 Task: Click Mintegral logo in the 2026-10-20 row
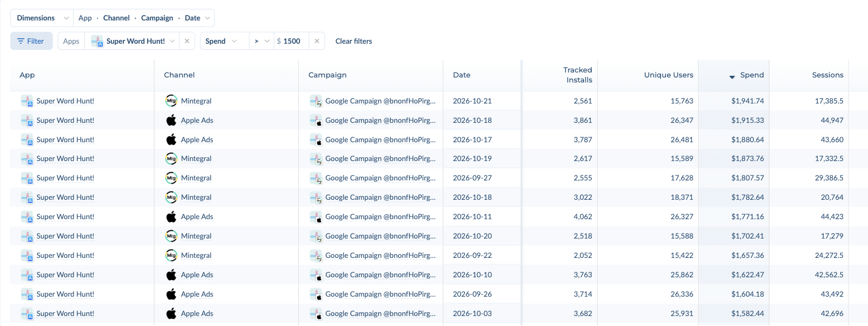click(x=171, y=236)
